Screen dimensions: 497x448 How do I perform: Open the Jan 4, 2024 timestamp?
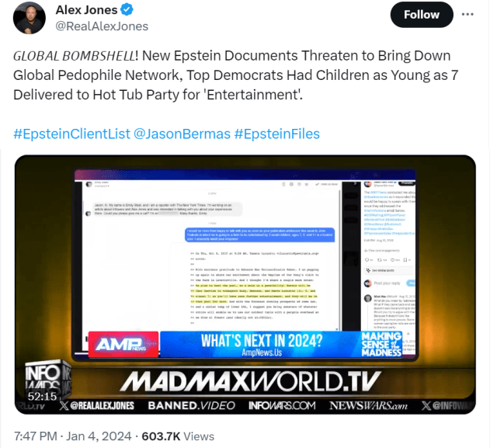point(99,436)
